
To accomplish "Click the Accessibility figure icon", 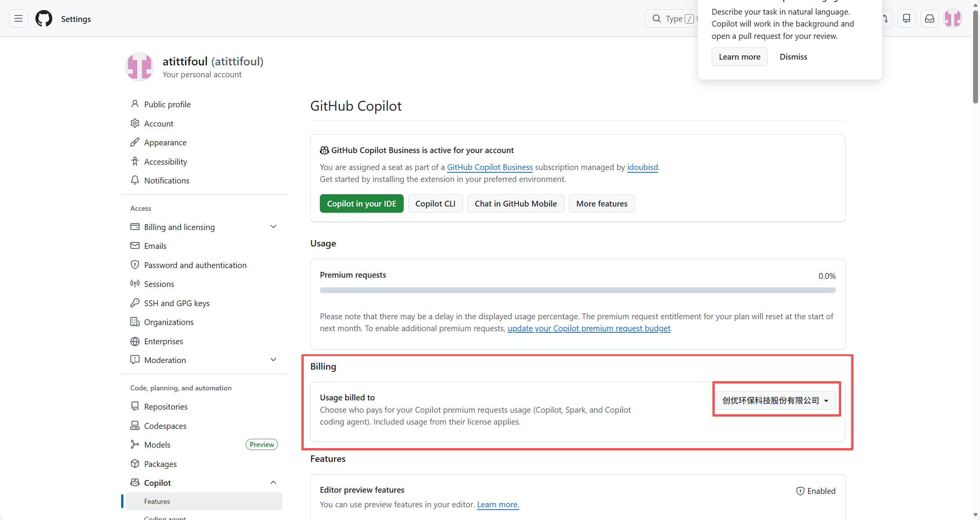I will click(x=135, y=162).
